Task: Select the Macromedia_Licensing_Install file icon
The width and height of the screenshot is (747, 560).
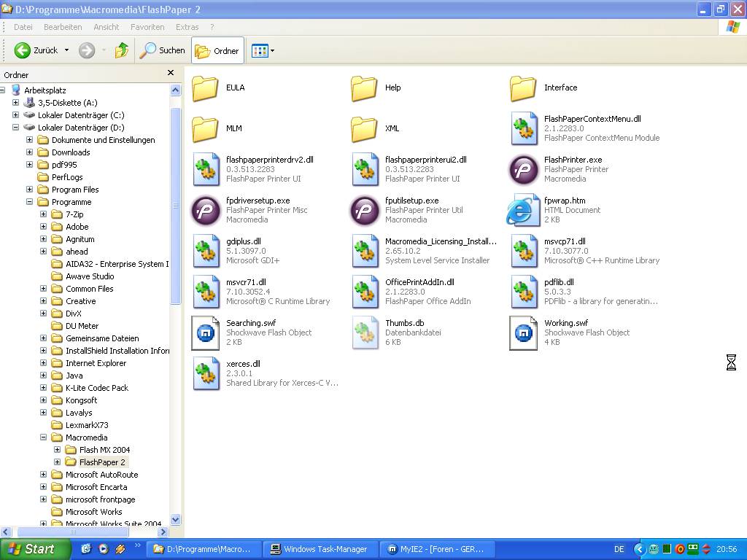Action: [x=365, y=252]
